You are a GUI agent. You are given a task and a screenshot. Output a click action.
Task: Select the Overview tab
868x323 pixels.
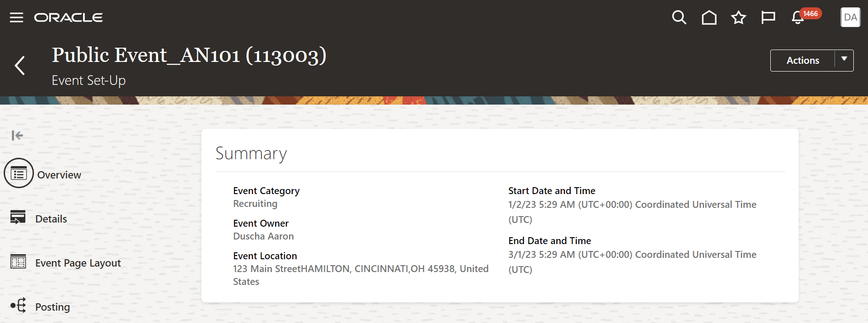point(59,175)
